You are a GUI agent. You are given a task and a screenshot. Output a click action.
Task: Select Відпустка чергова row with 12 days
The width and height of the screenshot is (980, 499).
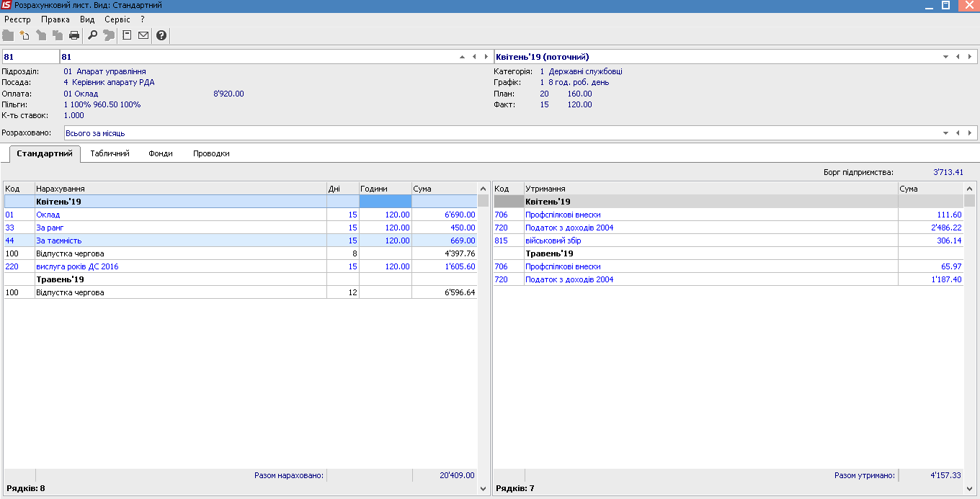tap(241, 292)
